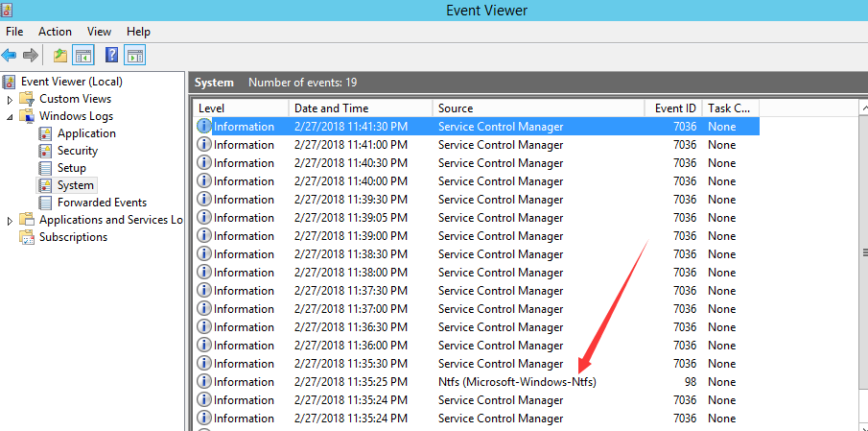Collapse the Windows Logs node
This screenshot has width=868, height=431.
point(11,116)
